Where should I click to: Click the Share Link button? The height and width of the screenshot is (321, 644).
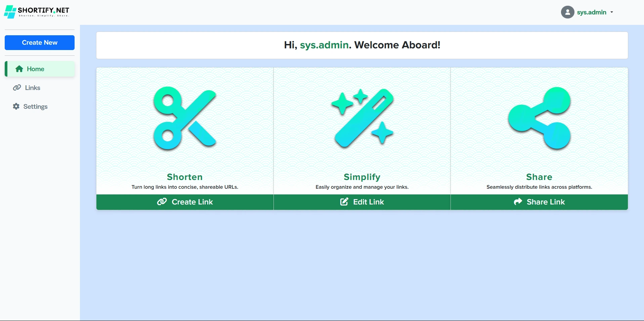539,202
